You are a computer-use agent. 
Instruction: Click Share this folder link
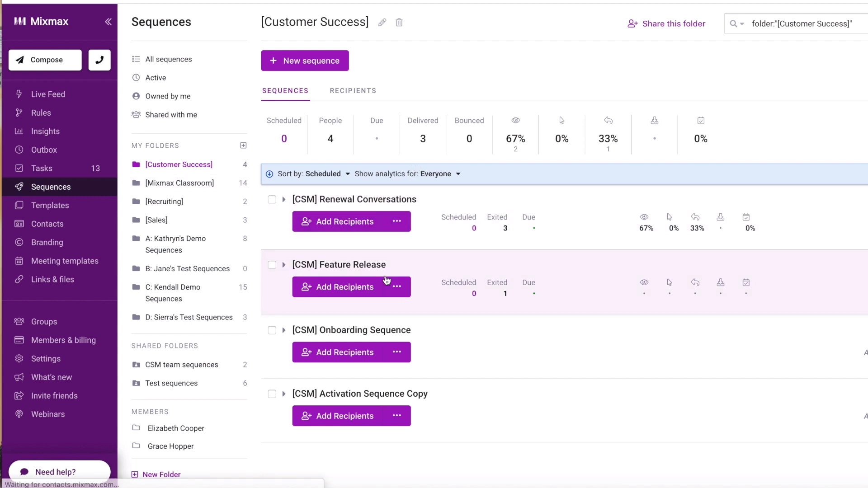point(666,23)
